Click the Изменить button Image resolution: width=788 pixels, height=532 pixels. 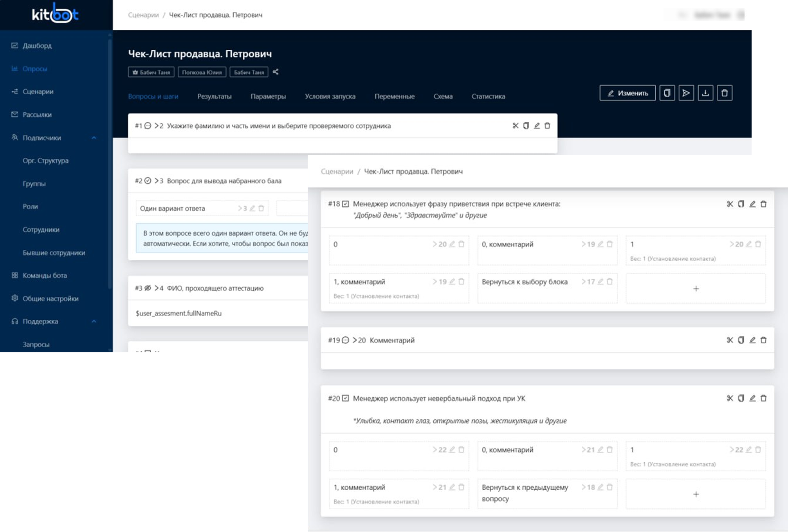627,93
